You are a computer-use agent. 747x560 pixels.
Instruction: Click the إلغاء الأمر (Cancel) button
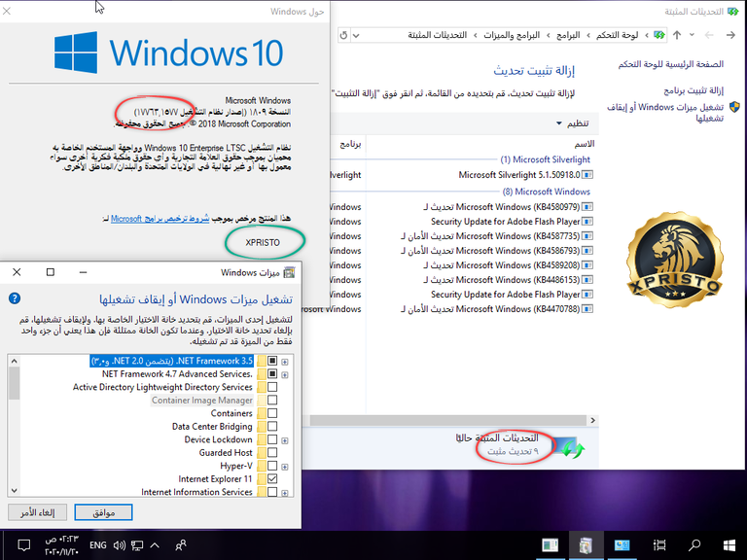point(37,512)
